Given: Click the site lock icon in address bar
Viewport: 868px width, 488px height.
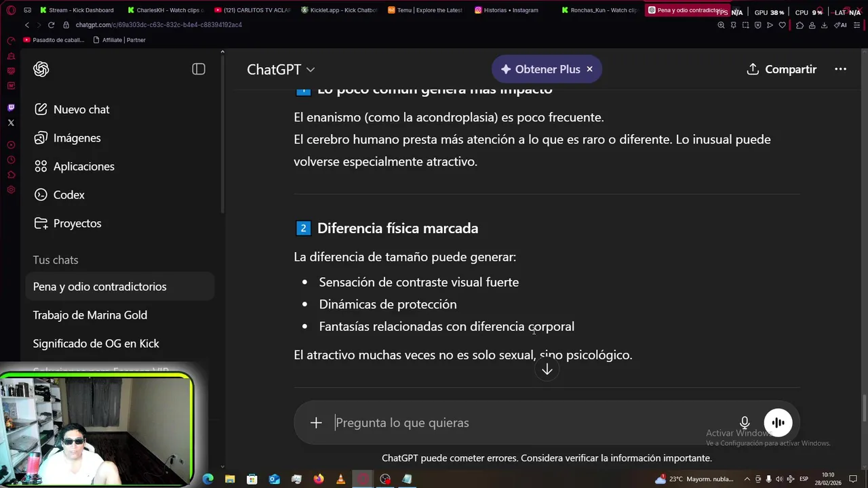Looking at the screenshot, I should pos(66,25).
